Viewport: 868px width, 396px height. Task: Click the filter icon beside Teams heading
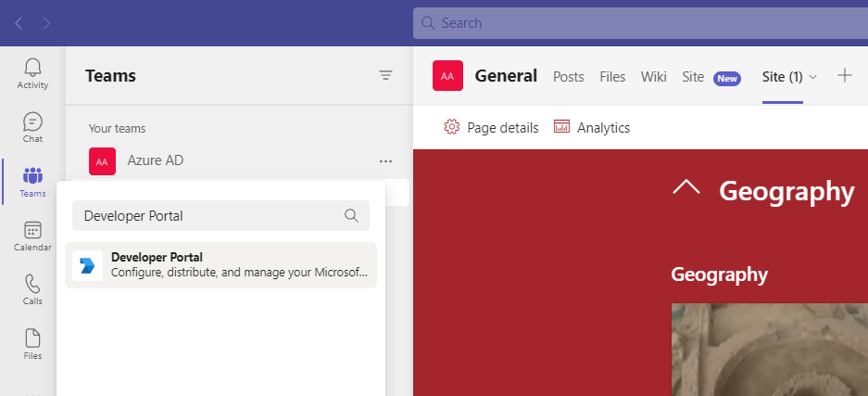click(386, 76)
